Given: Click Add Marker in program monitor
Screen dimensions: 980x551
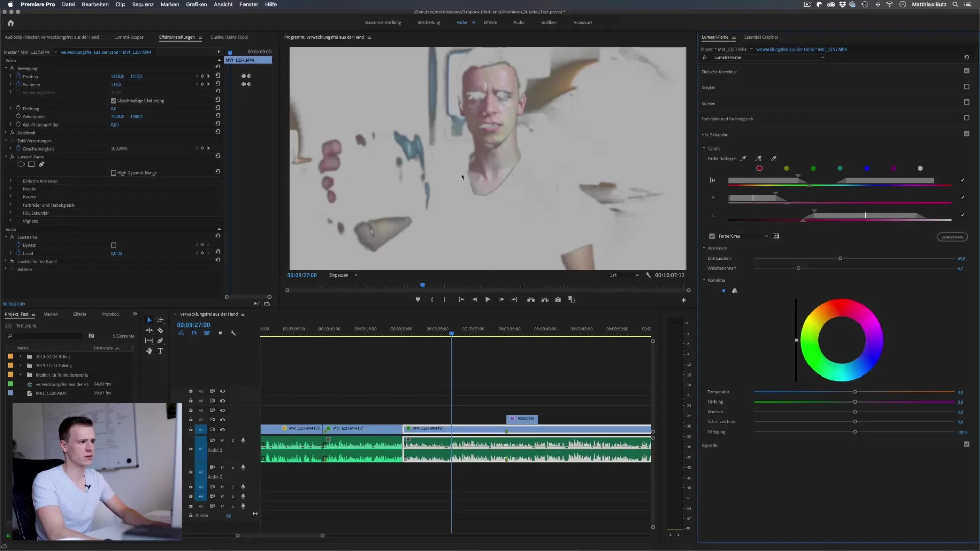Looking at the screenshot, I should tap(418, 299).
